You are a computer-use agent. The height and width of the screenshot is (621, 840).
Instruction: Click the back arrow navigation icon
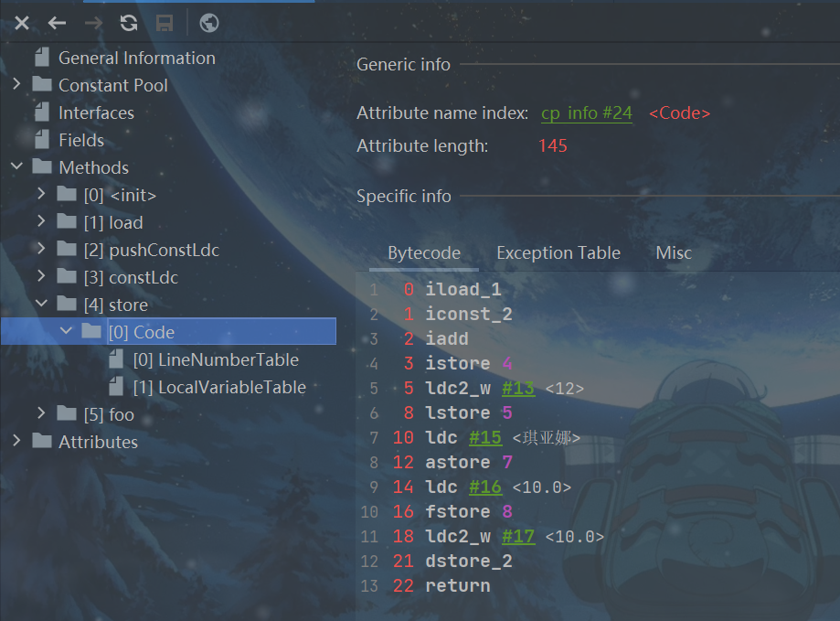pos(58,23)
